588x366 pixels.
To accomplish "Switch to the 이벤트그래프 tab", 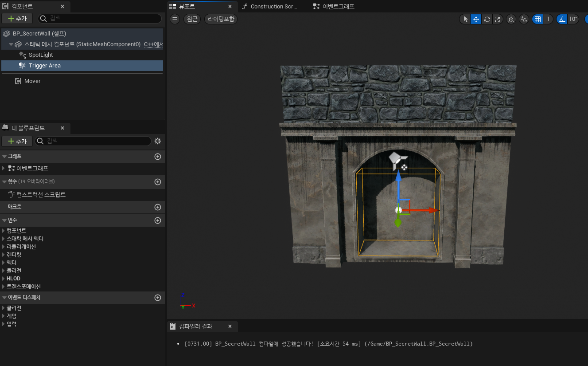I will click(338, 6).
